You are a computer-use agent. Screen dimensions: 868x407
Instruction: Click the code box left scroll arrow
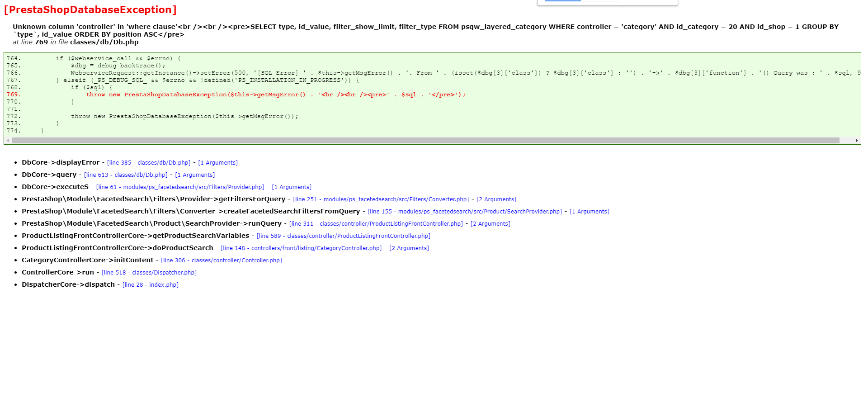point(8,141)
